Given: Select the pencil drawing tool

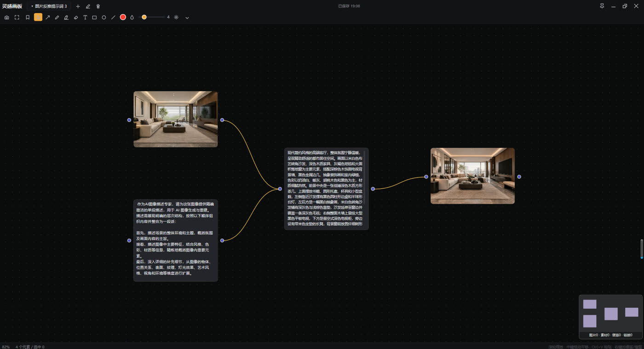Looking at the screenshot, I should [57, 17].
